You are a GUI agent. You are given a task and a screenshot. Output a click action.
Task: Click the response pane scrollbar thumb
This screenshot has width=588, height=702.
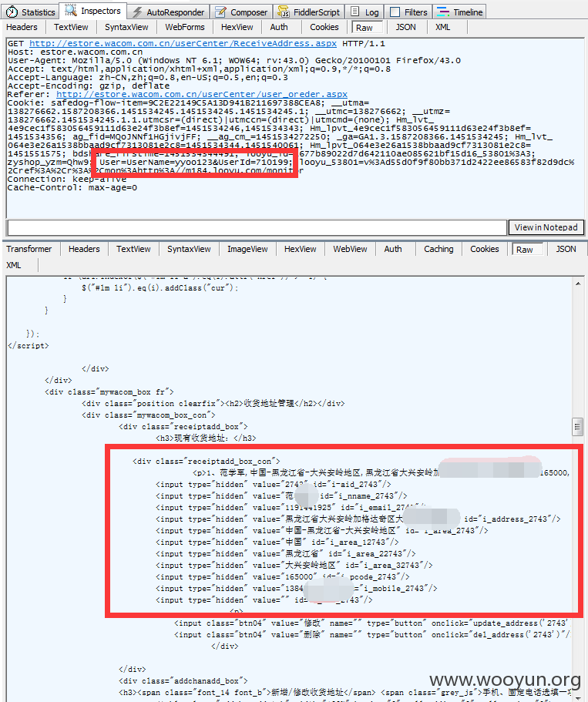(578, 427)
